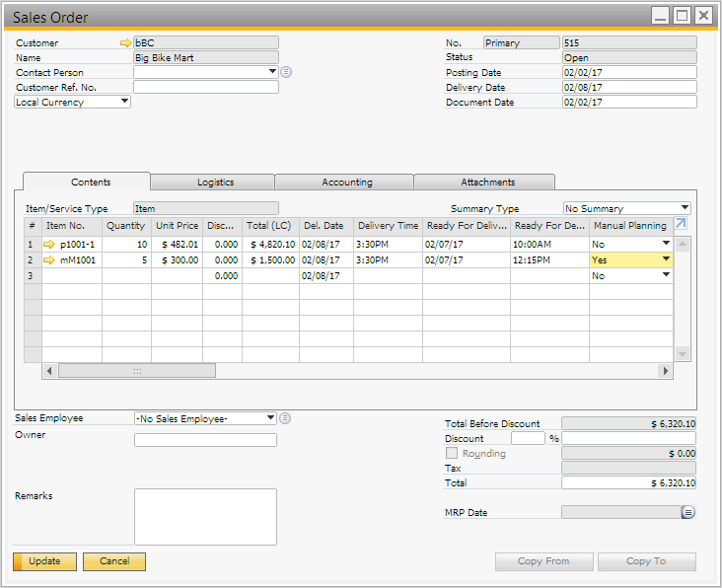This screenshot has height=588, width=722.
Task: Open the Sales Employee dropdown
Action: (x=271, y=418)
